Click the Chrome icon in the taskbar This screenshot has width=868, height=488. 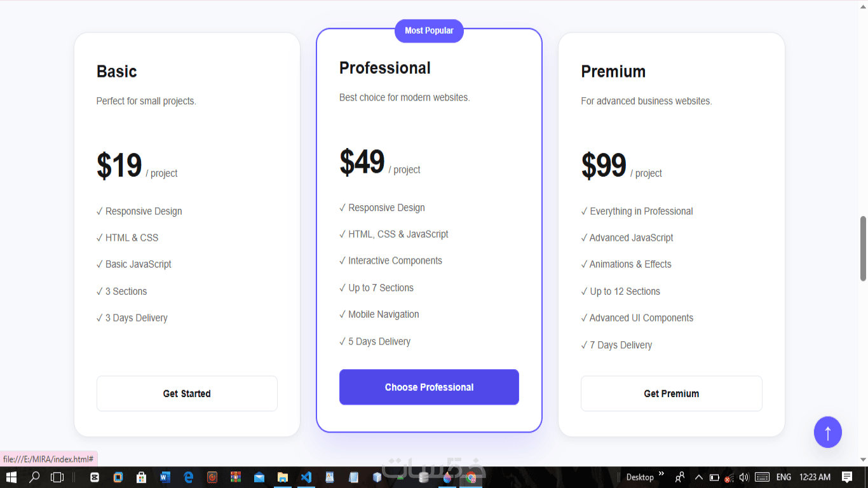click(x=471, y=477)
